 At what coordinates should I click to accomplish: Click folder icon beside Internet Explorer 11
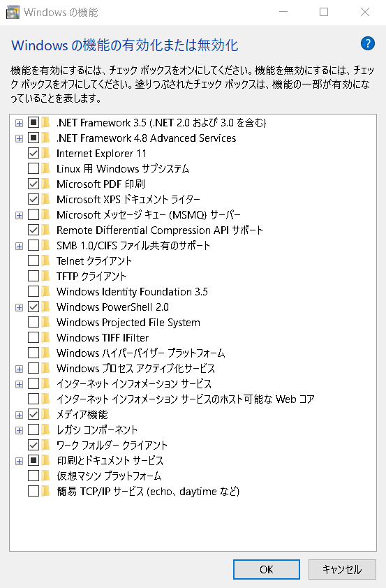pos(45,153)
